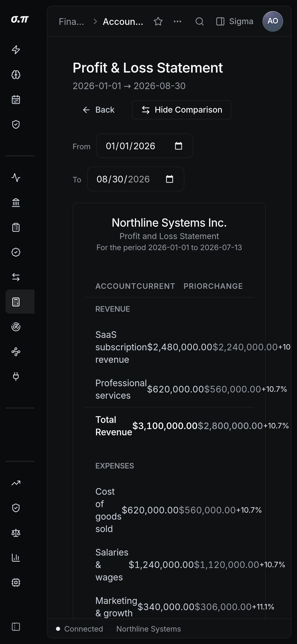Click the $2,800,000.00 prior total value
This screenshot has width=297, height=644.
click(230, 426)
